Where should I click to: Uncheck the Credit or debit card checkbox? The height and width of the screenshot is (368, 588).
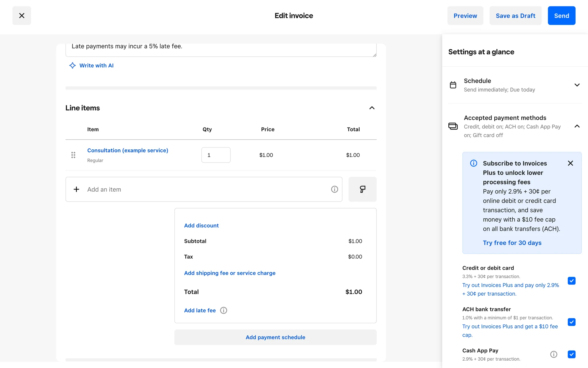571,281
